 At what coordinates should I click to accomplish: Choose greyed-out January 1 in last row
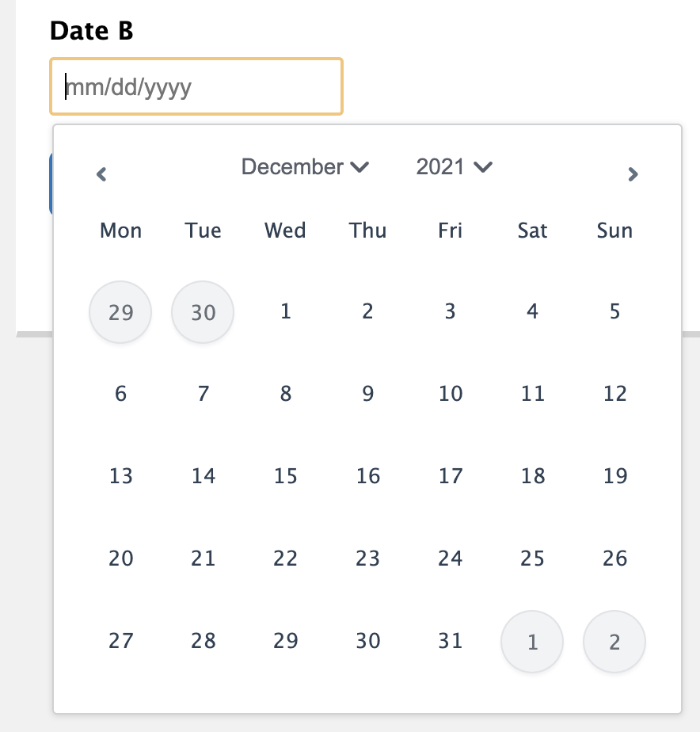click(532, 642)
